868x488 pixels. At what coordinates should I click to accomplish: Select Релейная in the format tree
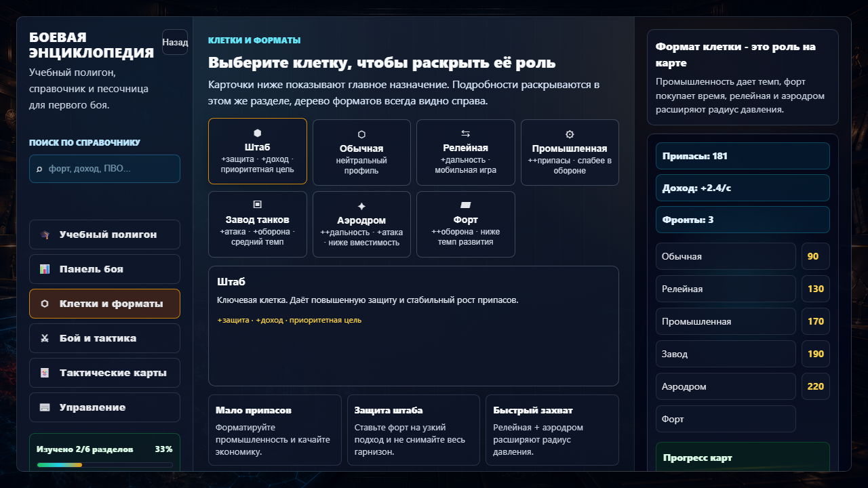pyautogui.click(x=726, y=289)
